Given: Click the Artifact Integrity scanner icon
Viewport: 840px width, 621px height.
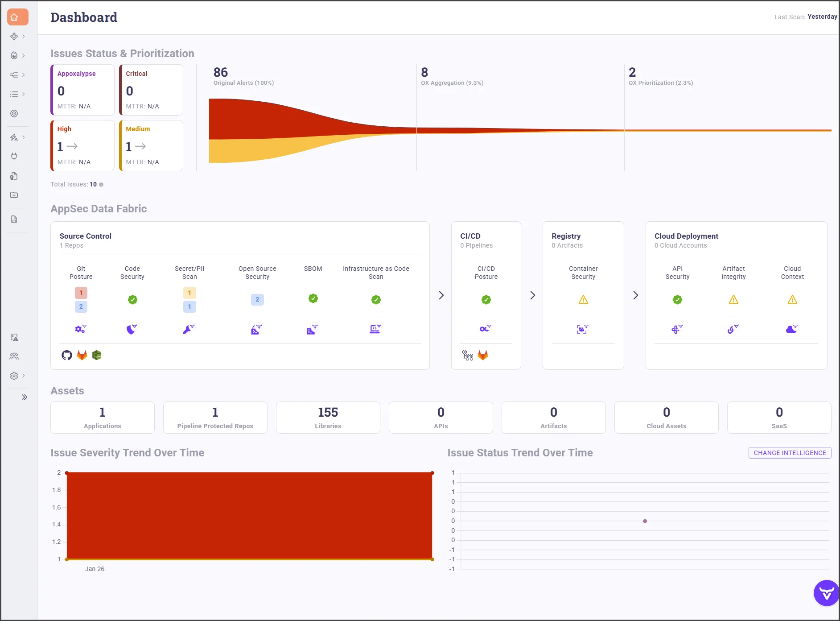Looking at the screenshot, I should tap(733, 329).
